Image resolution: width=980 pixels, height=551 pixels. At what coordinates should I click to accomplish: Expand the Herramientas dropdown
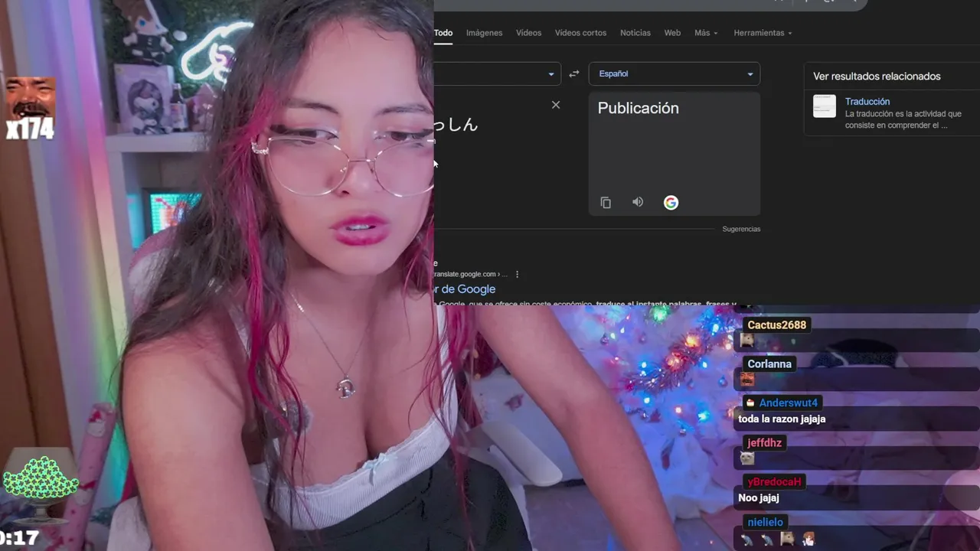tap(763, 33)
